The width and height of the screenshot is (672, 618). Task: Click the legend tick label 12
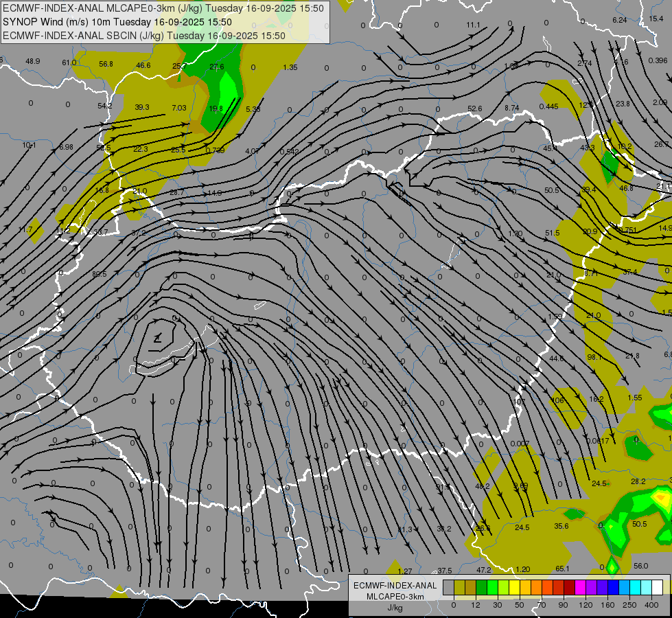[475, 605]
